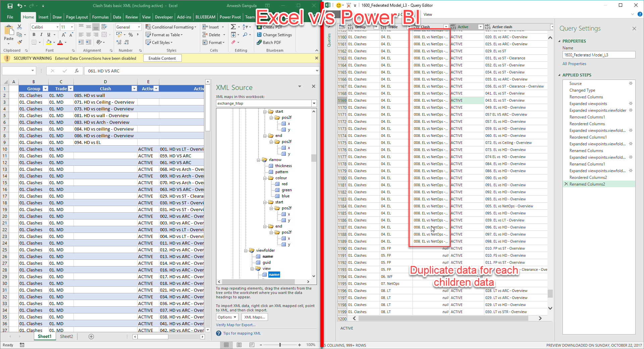Click the Batch PDF icon

[259, 42]
